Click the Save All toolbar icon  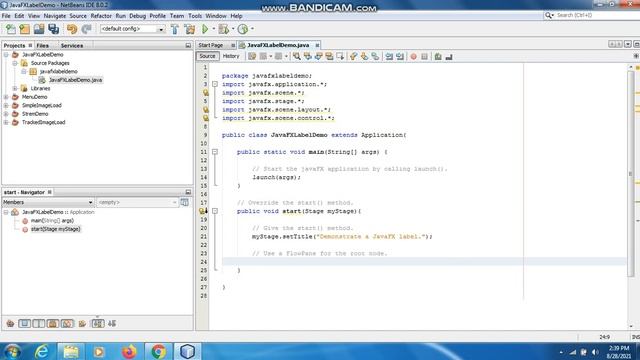[53, 29]
